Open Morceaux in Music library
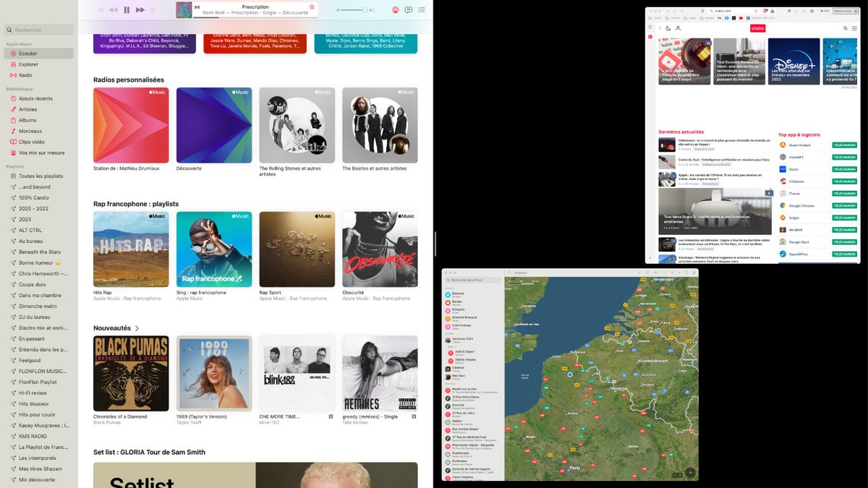The height and width of the screenshot is (488, 868). [x=39, y=131]
